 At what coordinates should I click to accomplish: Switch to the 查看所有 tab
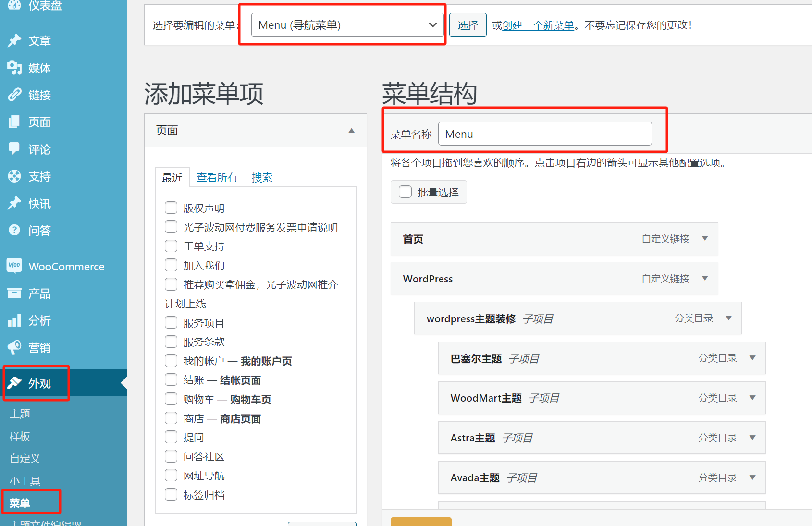[x=217, y=177]
